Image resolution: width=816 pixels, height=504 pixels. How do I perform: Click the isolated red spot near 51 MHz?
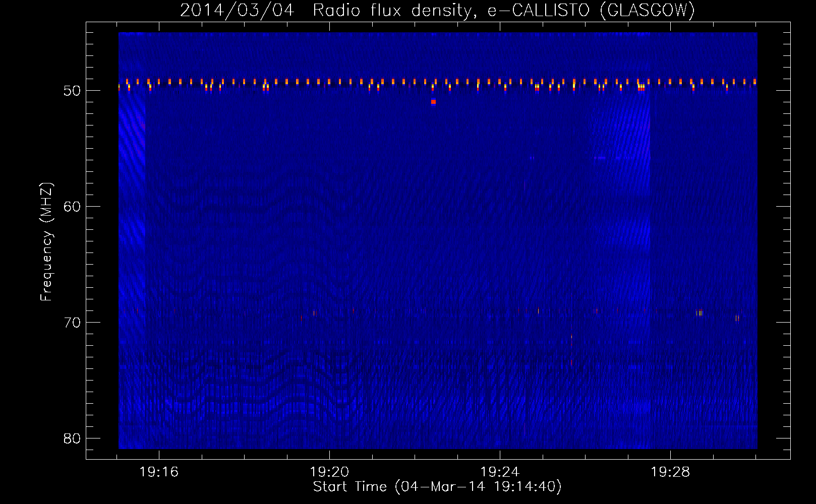433,102
